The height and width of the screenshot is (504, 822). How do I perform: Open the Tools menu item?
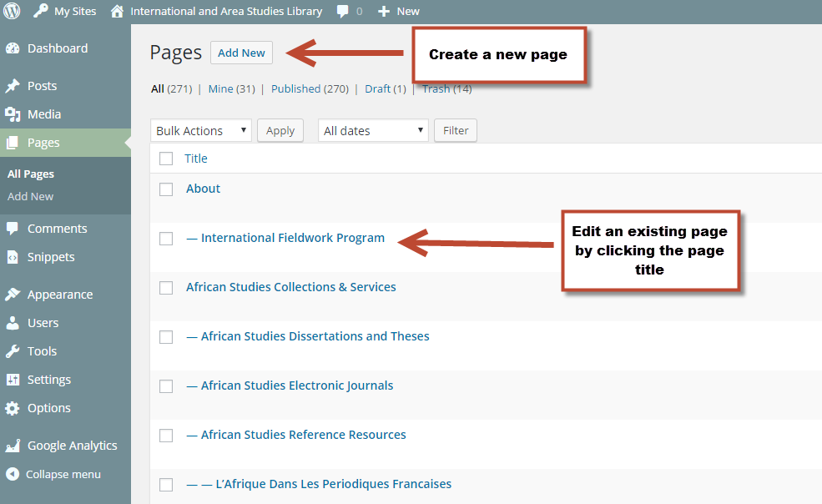pos(42,350)
